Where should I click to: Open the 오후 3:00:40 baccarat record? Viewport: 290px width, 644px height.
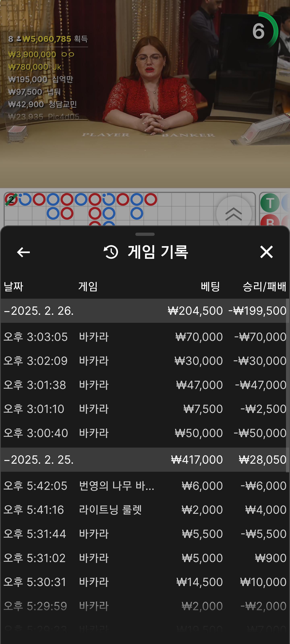[x=145, y=433]
